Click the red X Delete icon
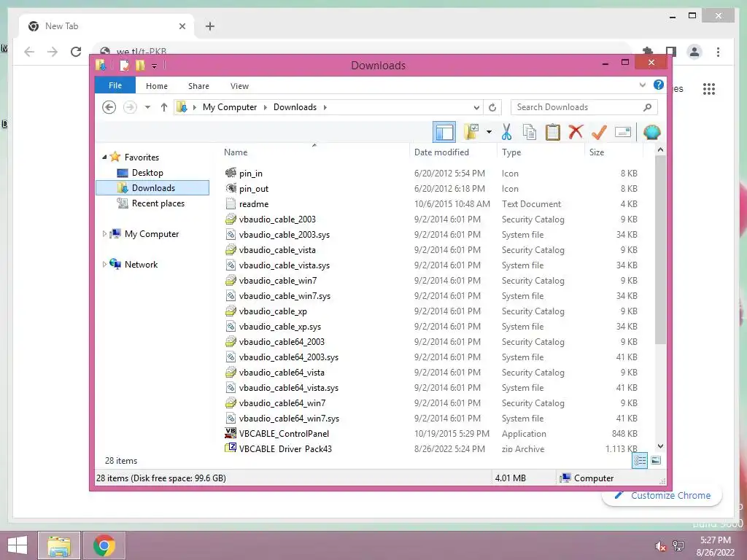This screenshot has height=560, width=747. (x=576, y=132)
